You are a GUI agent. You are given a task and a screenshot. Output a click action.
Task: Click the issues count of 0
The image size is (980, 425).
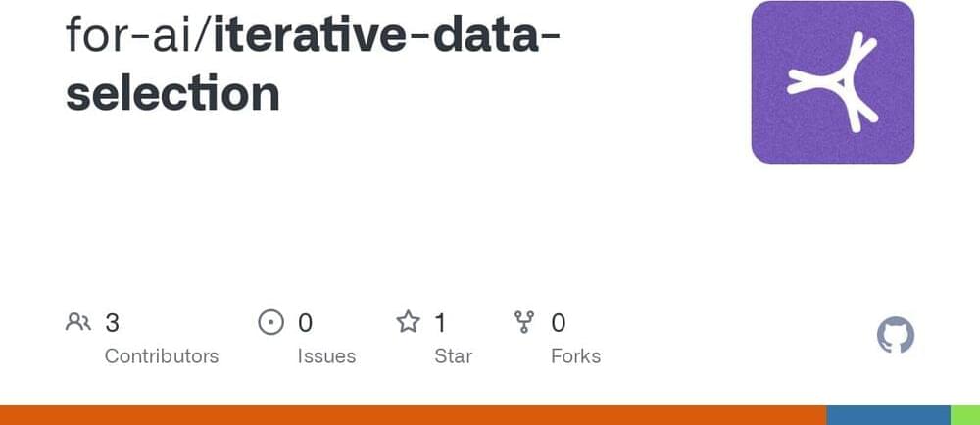(x=305, y=322)
